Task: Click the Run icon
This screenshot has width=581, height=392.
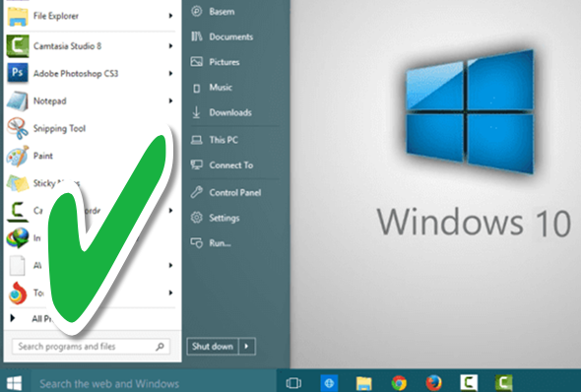Action: pyautogui.click(x=196, y=243)
